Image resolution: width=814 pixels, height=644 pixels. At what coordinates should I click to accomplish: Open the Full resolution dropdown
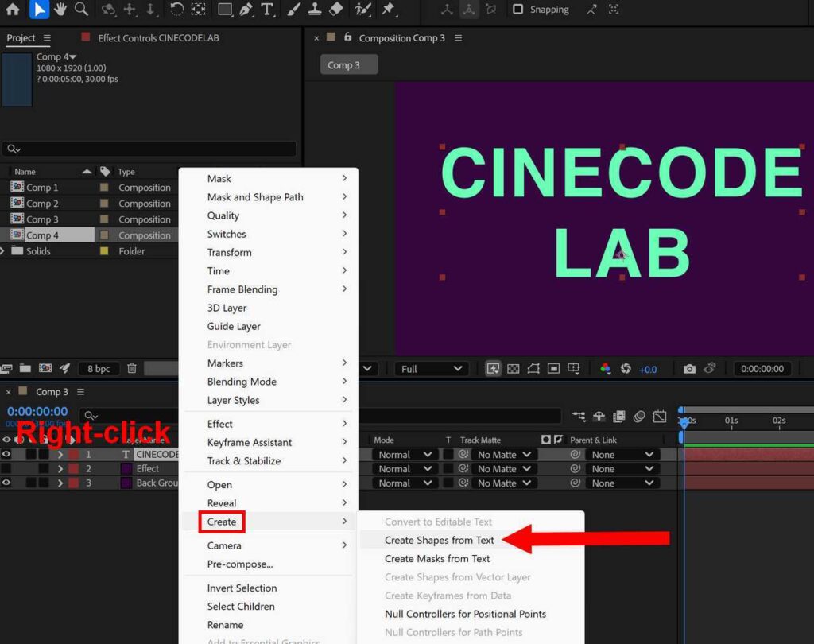[x=432, y=369]
